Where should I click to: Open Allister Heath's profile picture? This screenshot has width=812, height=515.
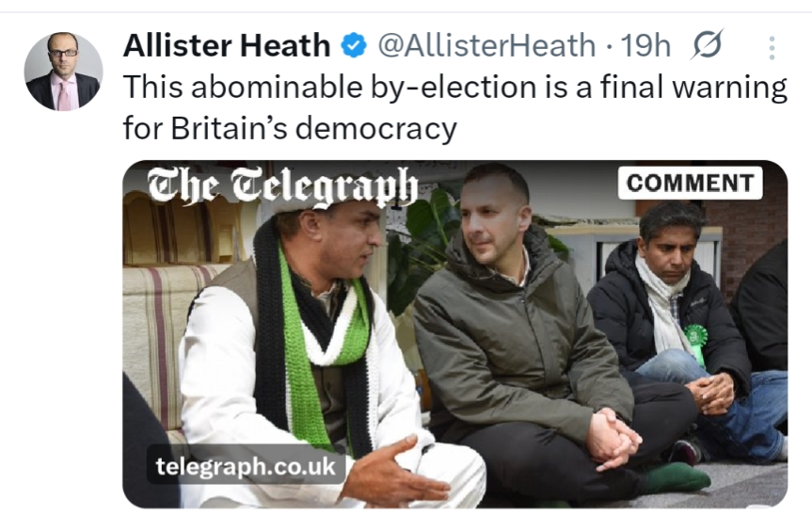(x=63, y=72)
